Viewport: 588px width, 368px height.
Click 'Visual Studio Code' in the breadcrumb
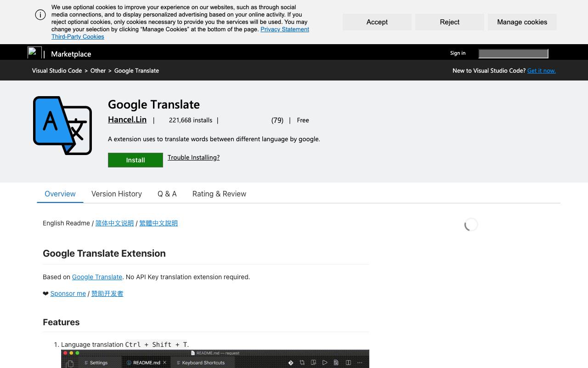point(57,70)
